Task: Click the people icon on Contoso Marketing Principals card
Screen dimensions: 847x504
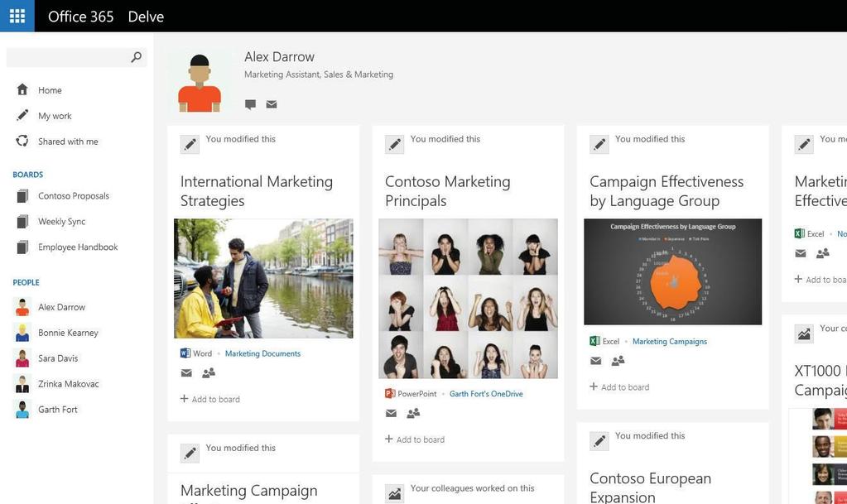Action: tap(413, 413)
